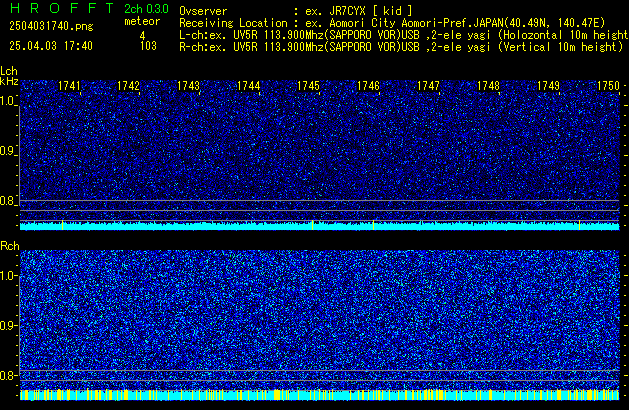Click the 'meteor' label
The height and width of the screenshot is (410, 629).
142,21
